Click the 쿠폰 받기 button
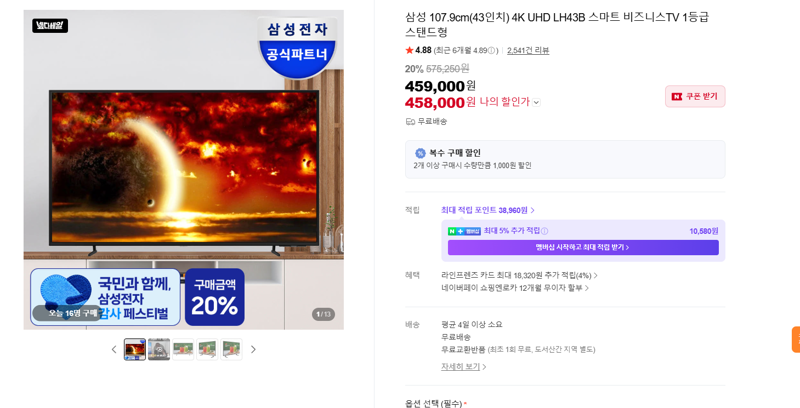 695,96
